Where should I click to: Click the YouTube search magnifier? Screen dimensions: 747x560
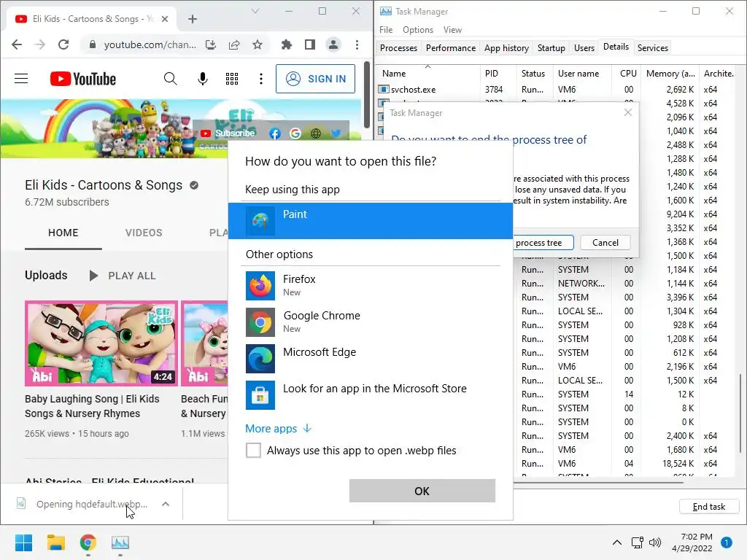(170, 79)
